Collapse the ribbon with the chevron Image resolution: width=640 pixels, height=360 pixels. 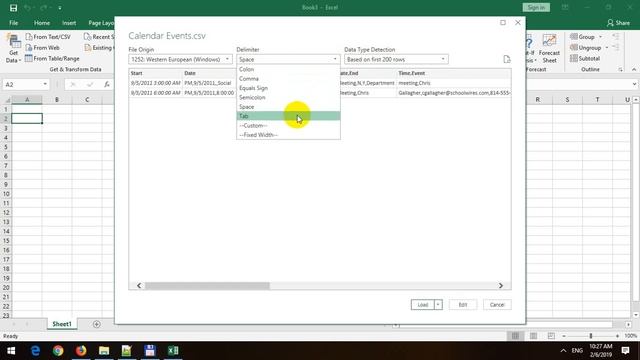pos(634,70)
